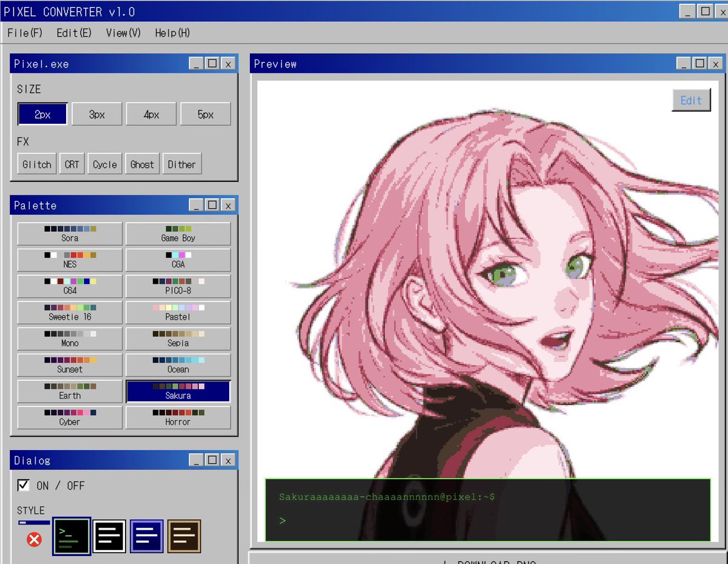The image size is (728, 564).
Task: Open the View menu
Action: coord(123,33)
